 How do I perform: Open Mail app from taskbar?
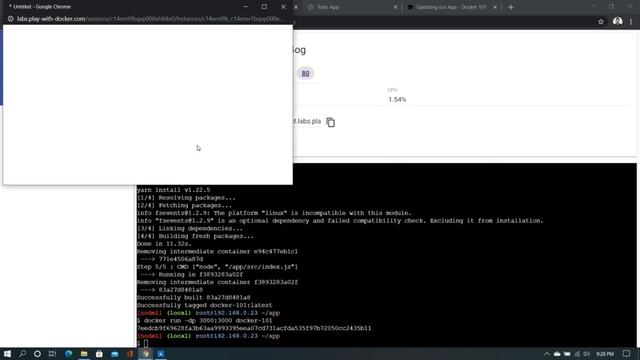[x=115, y=354]
